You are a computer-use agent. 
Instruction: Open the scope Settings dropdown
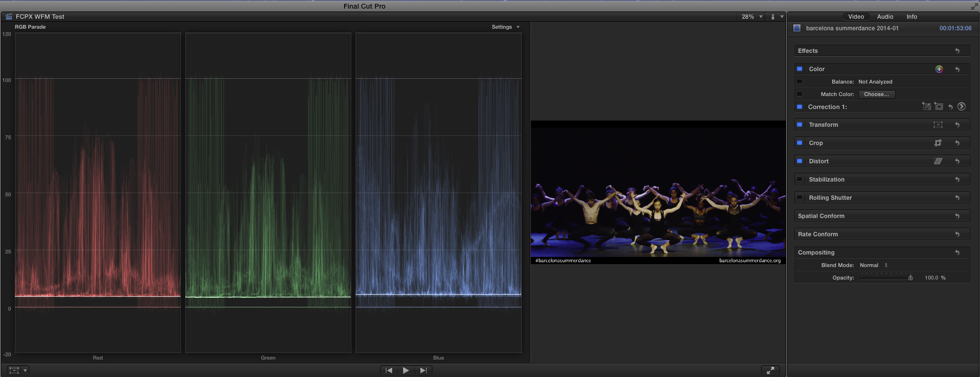505,27
